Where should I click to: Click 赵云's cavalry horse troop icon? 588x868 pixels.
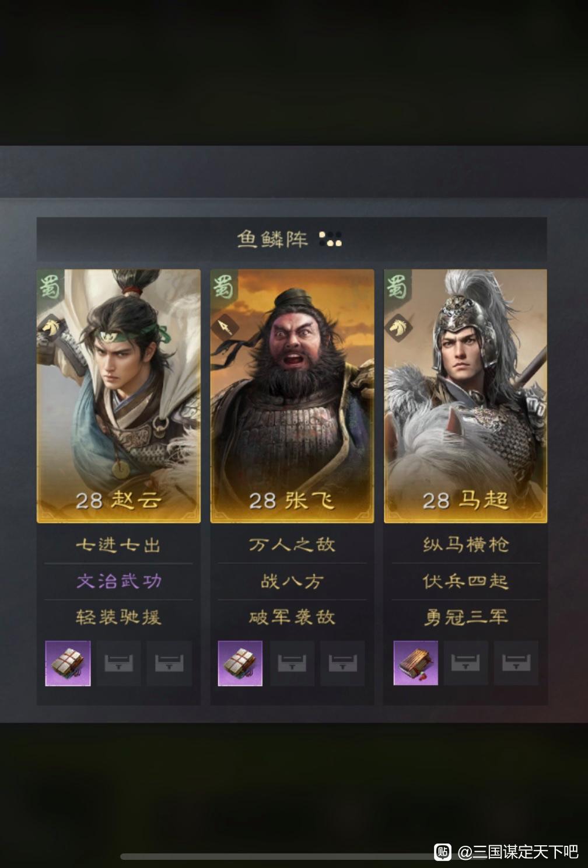pyautogui.click(x=50, y=327)
